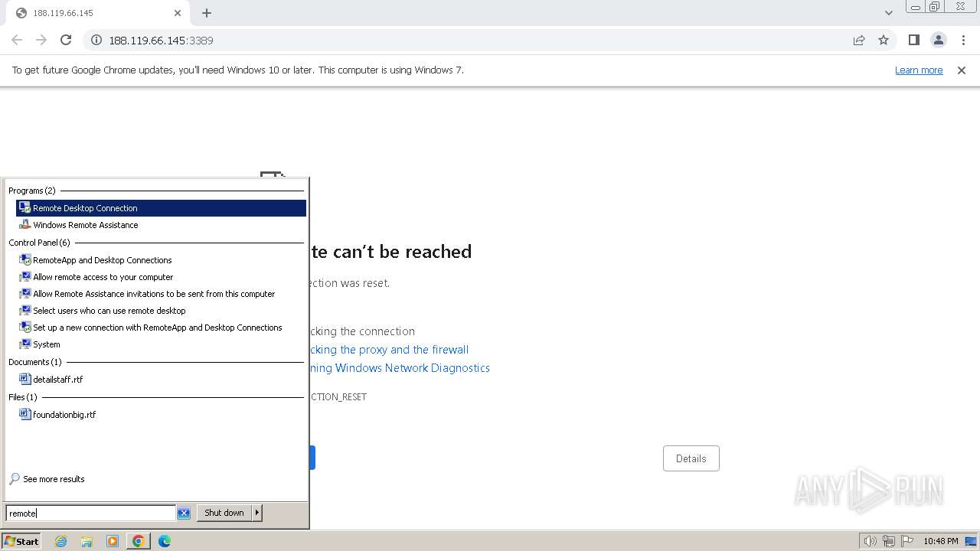Click the Remote Desktop Connection program icon
Image resolution: width=980 pixels, height=551 pixels.
pos(25,207)
